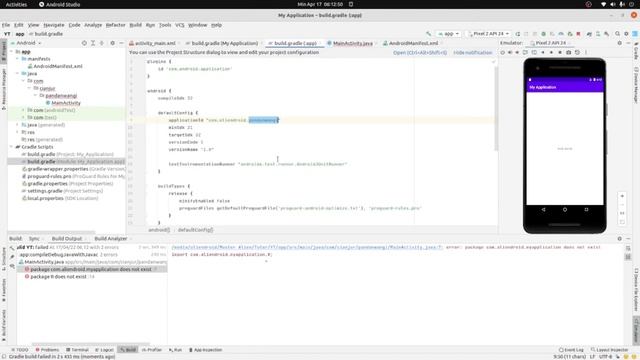Open Problems tool window button
The height and width of the screenshot is (360, 640).
47,350
